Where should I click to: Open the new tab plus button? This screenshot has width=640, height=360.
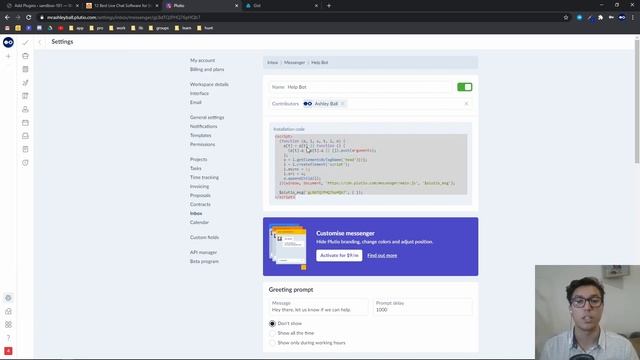click(329, 6)
